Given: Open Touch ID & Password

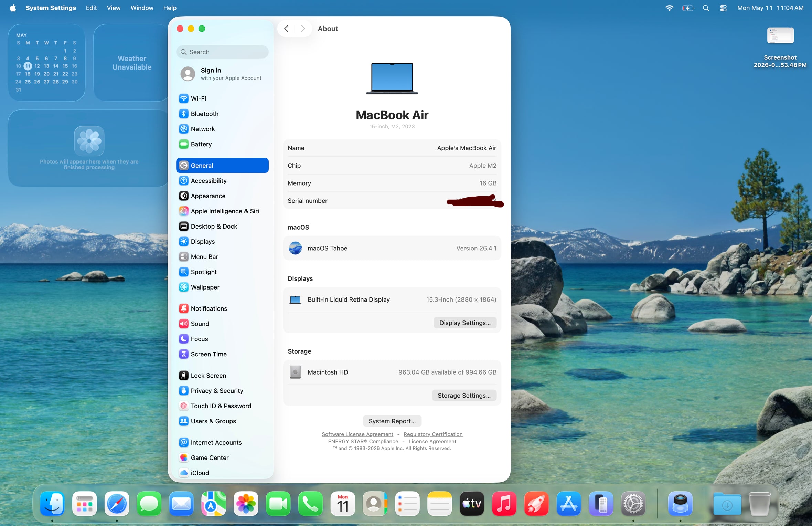Looking at the screenshot, I should pyautogui.click(x=222, y=406).
